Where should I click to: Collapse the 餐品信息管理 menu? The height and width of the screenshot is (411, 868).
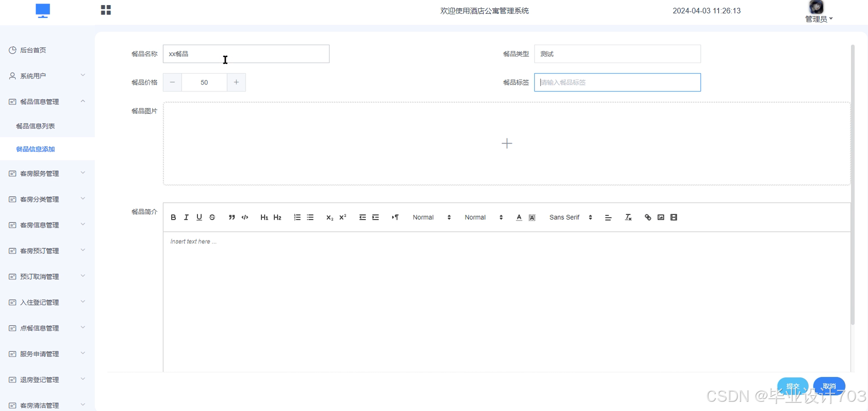coord(47,102)
